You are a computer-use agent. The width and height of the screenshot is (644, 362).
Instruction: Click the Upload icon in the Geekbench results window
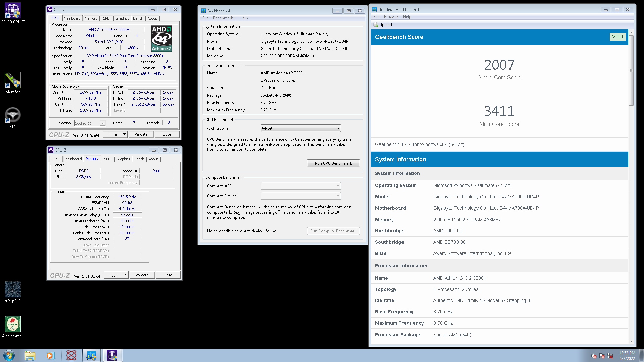click(376, 25)
